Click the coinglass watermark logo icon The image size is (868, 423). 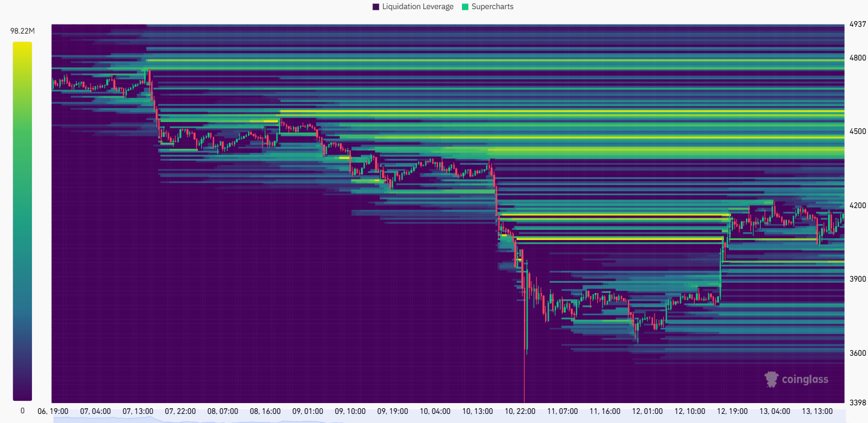pyautogui.click(x=772, y=379)
